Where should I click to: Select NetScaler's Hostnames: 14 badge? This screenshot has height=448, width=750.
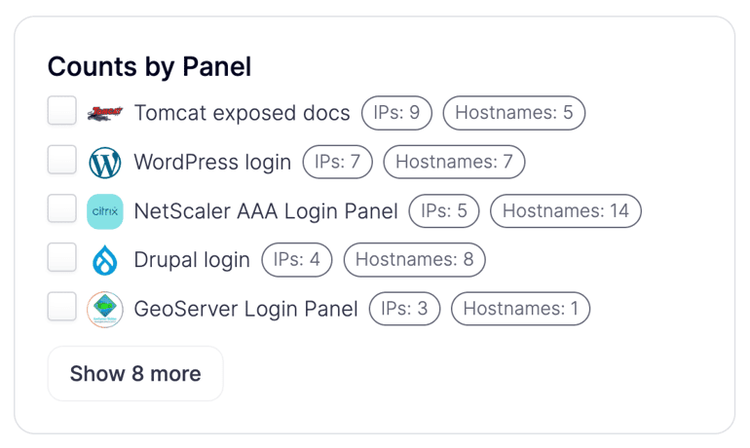click(x=565, y=211)
